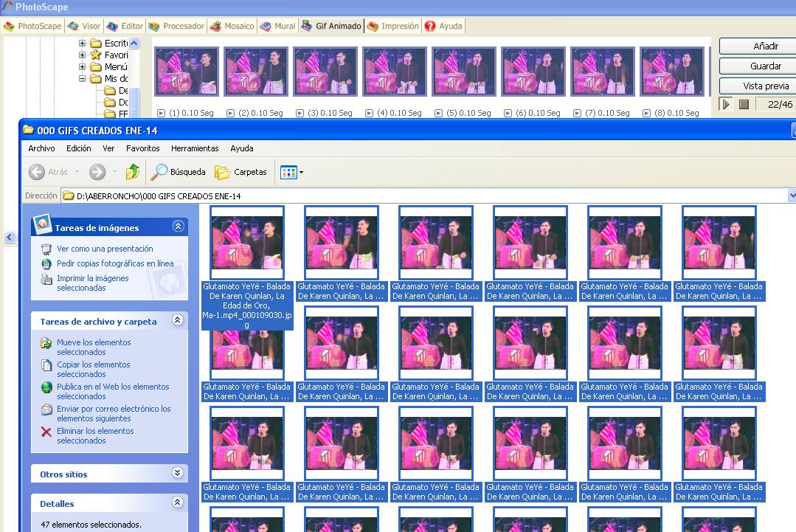Click Ver como una presentación
This screenshot has height=532, width=796.
coord(105,249)
